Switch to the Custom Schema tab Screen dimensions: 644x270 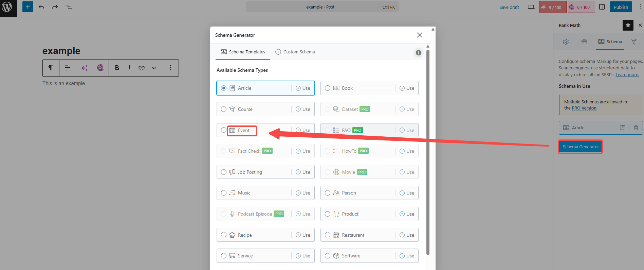tap(295, 52)
